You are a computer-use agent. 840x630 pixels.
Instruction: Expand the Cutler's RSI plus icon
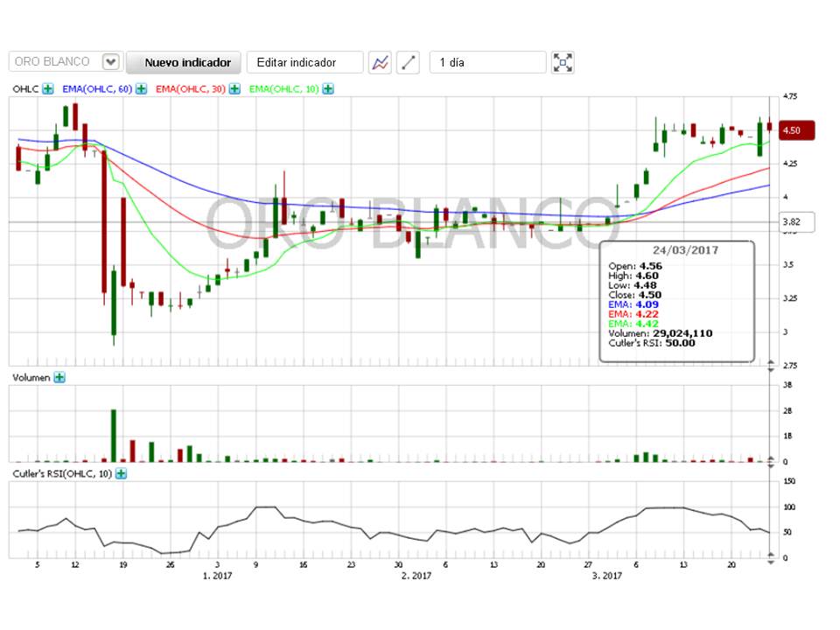pyautogui.click(x=121, y=473)
